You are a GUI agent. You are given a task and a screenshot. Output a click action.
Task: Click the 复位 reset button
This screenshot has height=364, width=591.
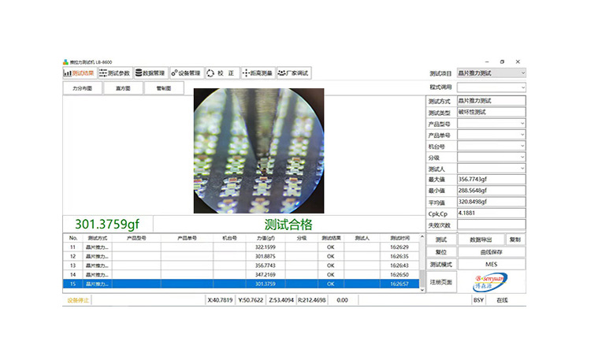440,252
